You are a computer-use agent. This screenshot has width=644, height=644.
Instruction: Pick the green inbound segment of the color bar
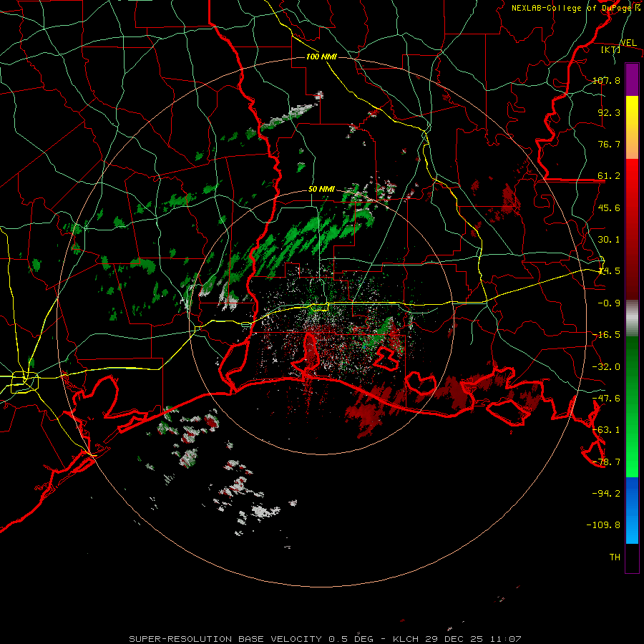point(632,406)
